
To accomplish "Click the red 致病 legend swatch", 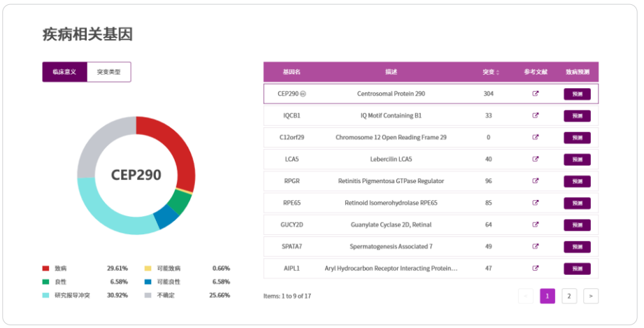I will coord(46,268).
